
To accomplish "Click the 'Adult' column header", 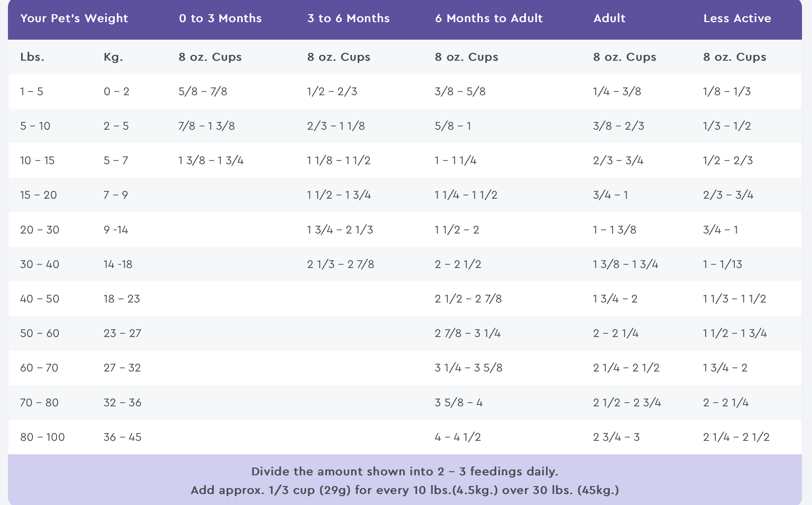I will (609, 18).
